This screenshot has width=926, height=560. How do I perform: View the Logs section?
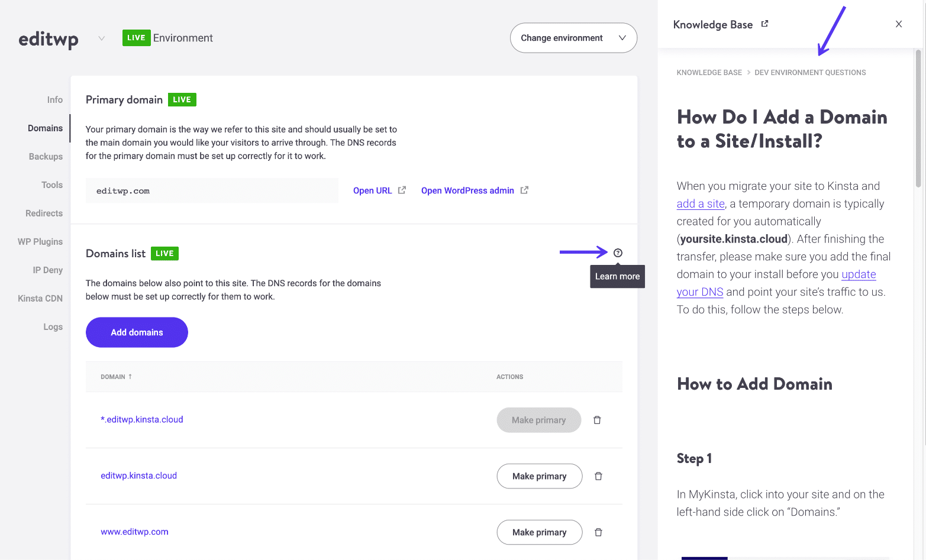[53, 326]
